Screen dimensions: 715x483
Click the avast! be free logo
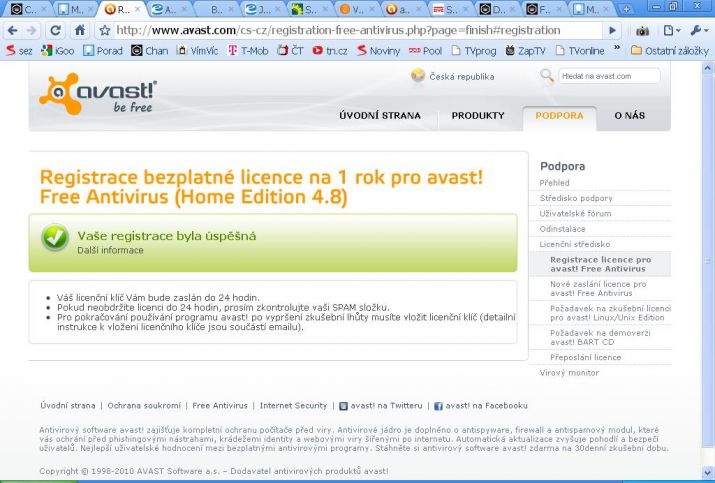pyautogui.click(x=98, y=93)
